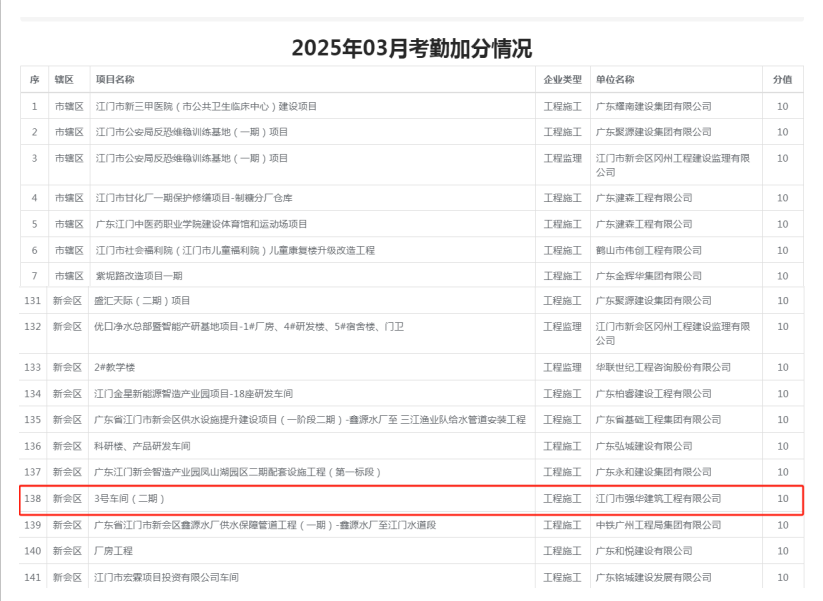The image size is (823, 601).
Task: Click sequence number 138
Action: (x=33, y=499)
